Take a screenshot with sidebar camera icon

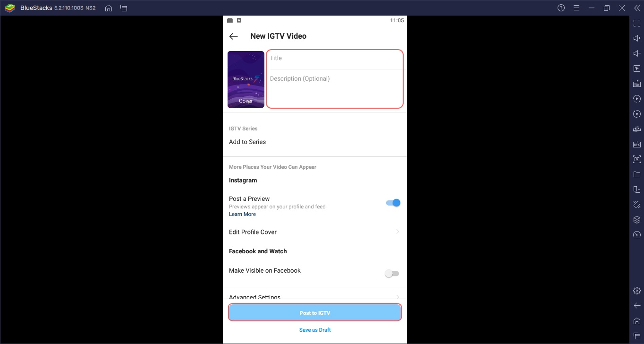637,159
